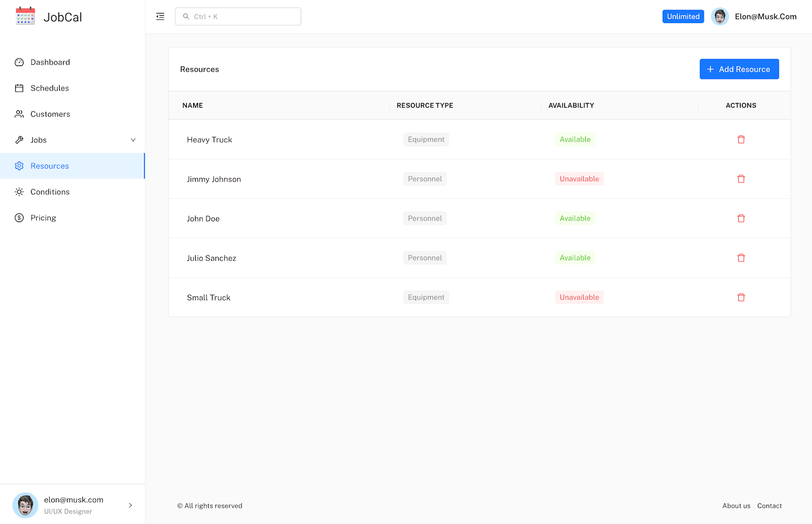Remove John Doe using trash icon
This screenshot has height=524, width=812.
click(x=741, y=219)
